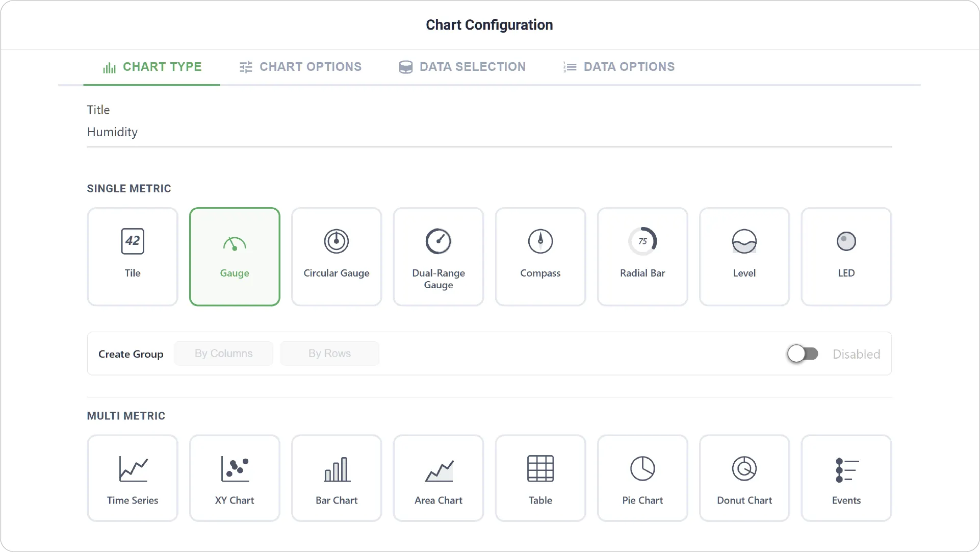Go to the Data Options tab
The height and width of the screenshot is (552, 980).
tap(618, 67)
